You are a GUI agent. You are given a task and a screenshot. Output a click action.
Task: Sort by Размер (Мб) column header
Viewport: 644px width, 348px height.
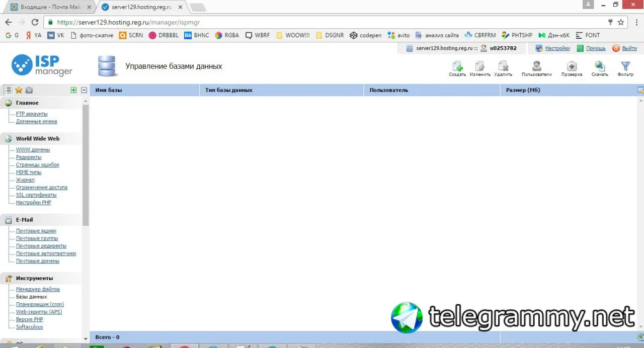pos(569,90)
